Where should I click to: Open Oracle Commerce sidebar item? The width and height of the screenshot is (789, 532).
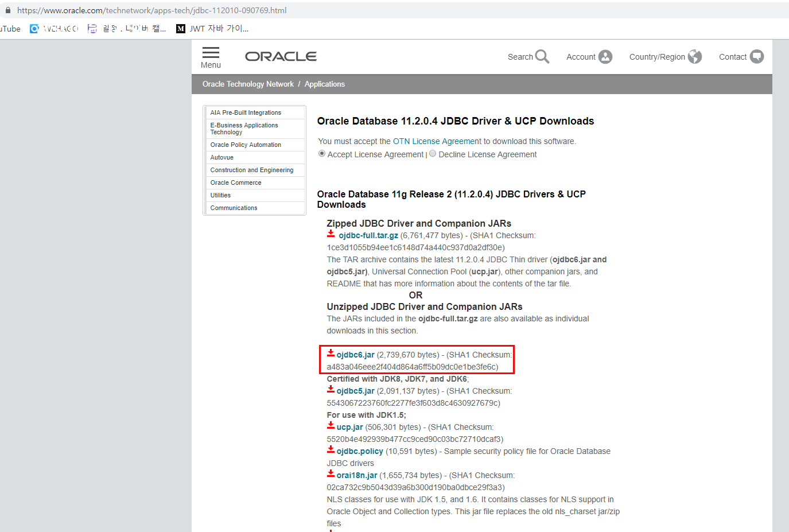tap(255, 183)
